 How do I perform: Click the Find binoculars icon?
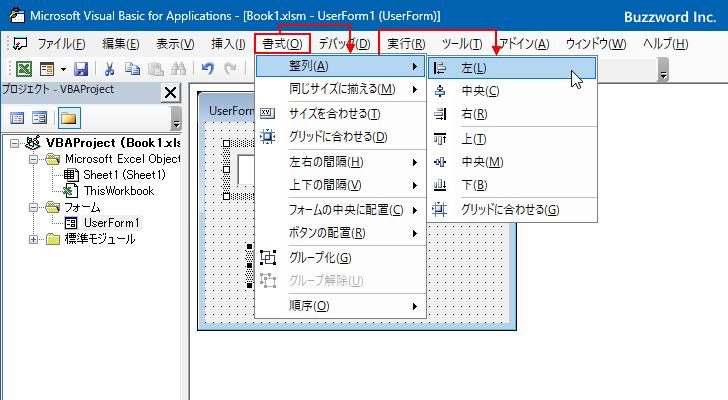tap(178, 69)
